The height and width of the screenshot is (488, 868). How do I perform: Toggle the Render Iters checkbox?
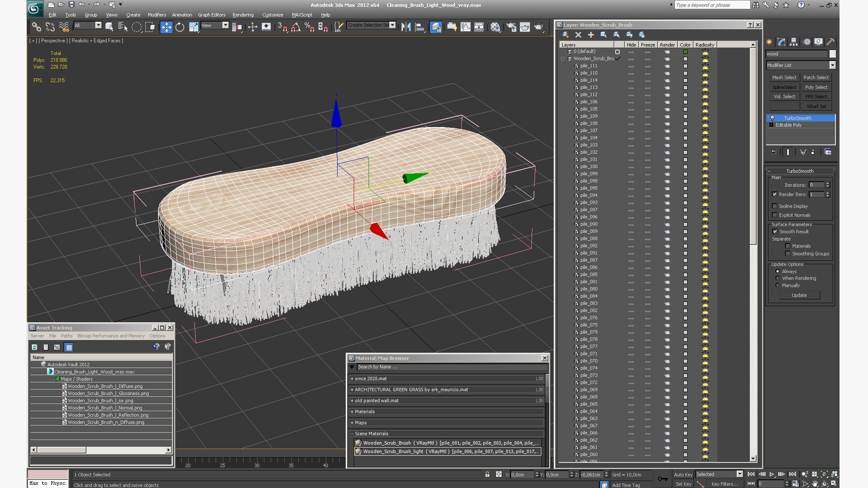coord(774,194)
